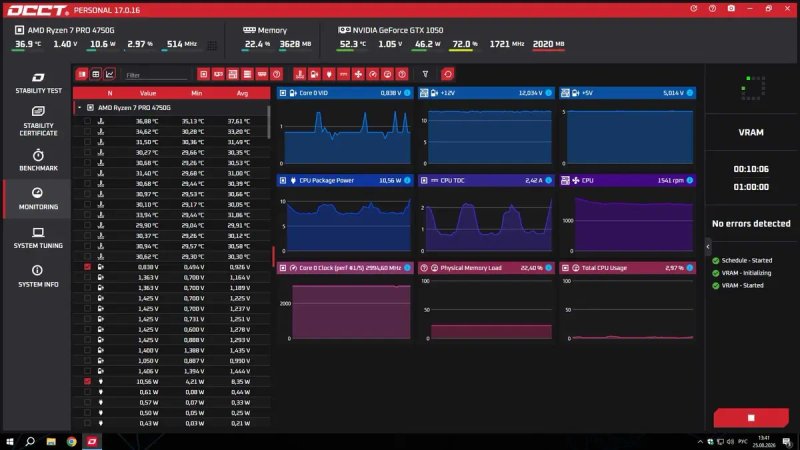Reset min/avg values with refresh icon
This screenshot has height=450, width=800.
[447, 74]
